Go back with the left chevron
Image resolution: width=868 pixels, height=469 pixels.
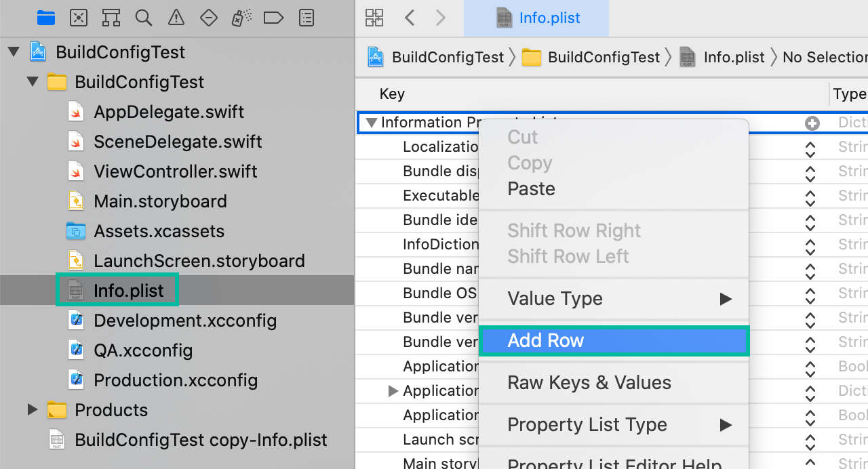pos(410,18)
